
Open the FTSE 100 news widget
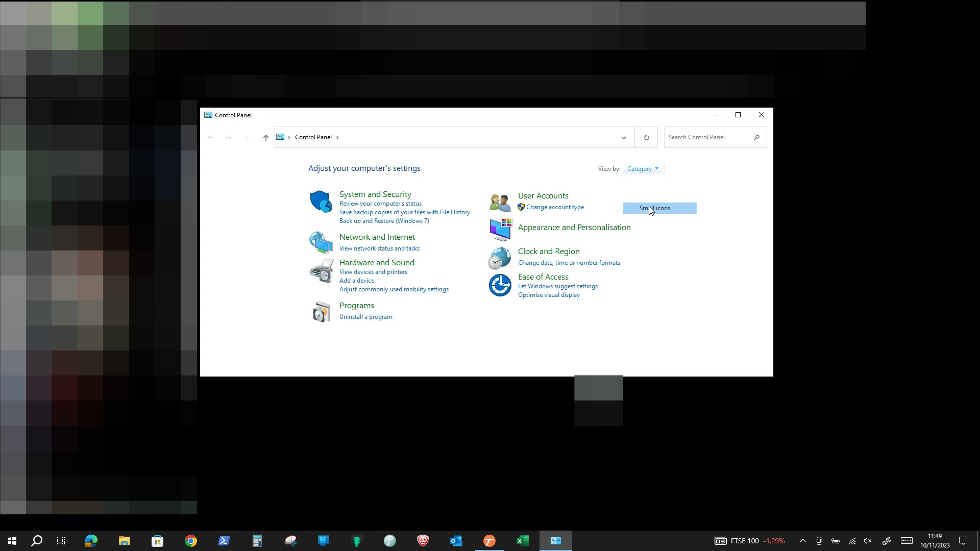[749, 541]
